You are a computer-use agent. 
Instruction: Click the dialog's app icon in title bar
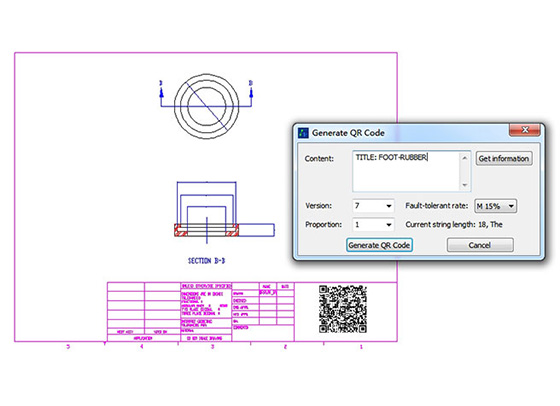tap(303, 133)
